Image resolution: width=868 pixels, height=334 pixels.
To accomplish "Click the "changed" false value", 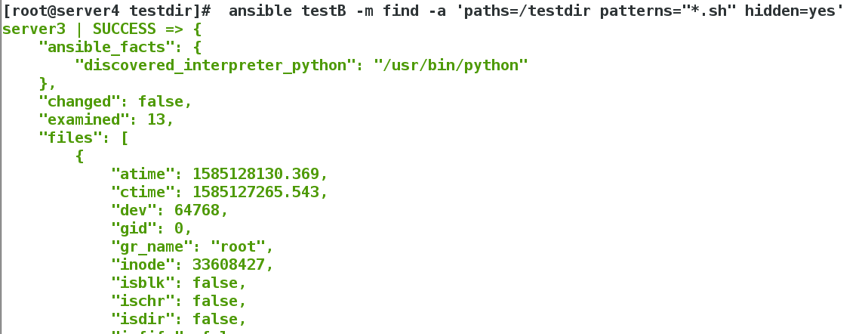I will tap(161, 102).
